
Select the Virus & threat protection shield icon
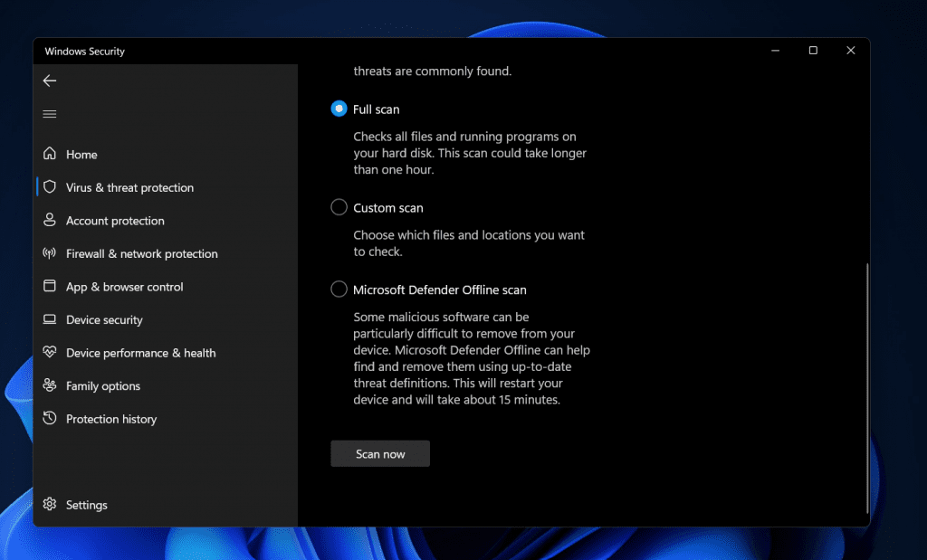[50, 187]
